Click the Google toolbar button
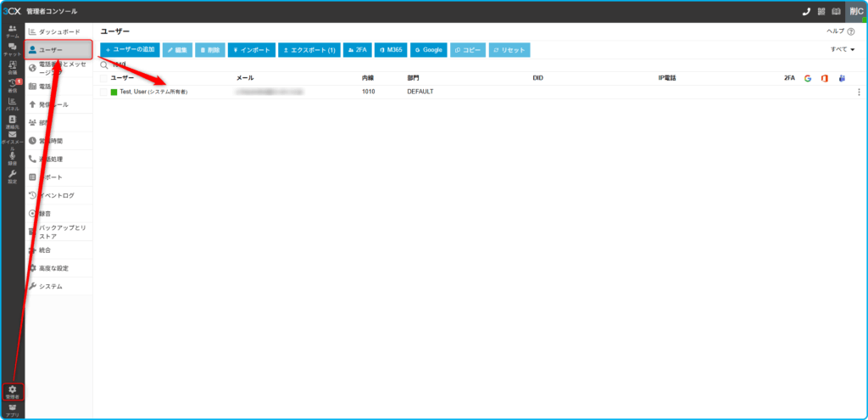This screenshot has height=420, width=868. [428, 50]
